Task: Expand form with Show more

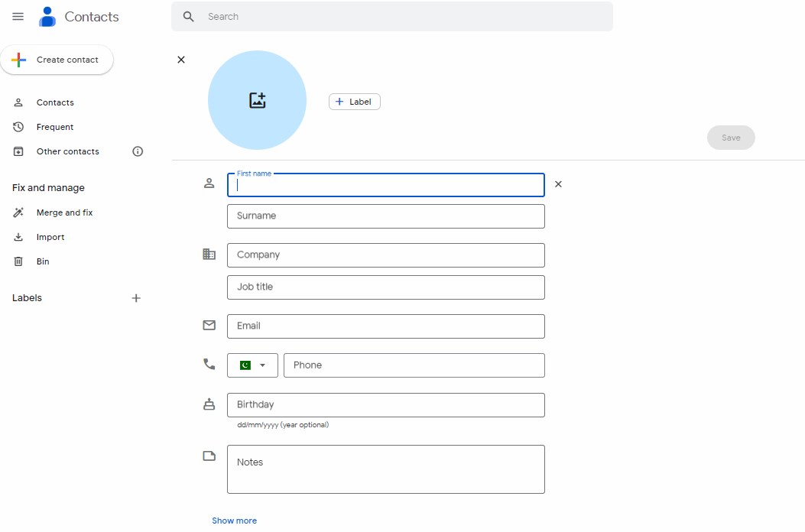Action: (234, 521)
